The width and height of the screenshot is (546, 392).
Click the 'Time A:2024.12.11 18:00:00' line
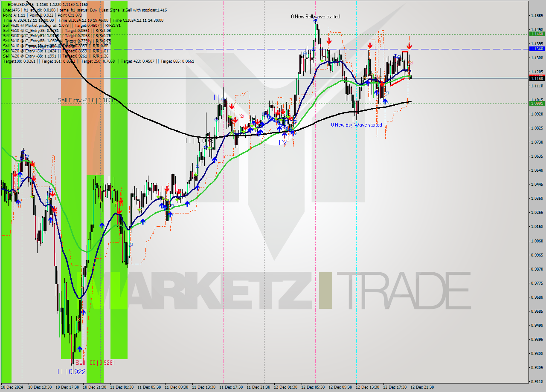[29, 20]
